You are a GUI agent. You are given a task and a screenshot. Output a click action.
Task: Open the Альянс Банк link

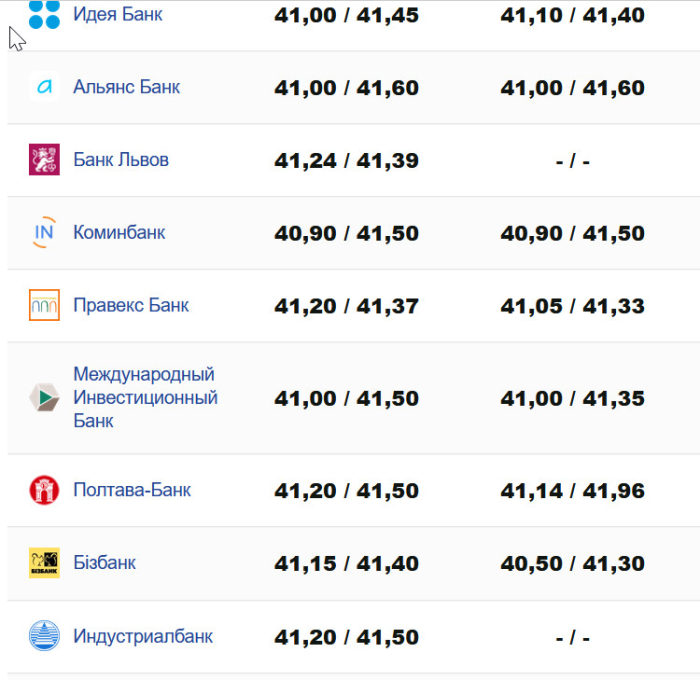(126, 87)
